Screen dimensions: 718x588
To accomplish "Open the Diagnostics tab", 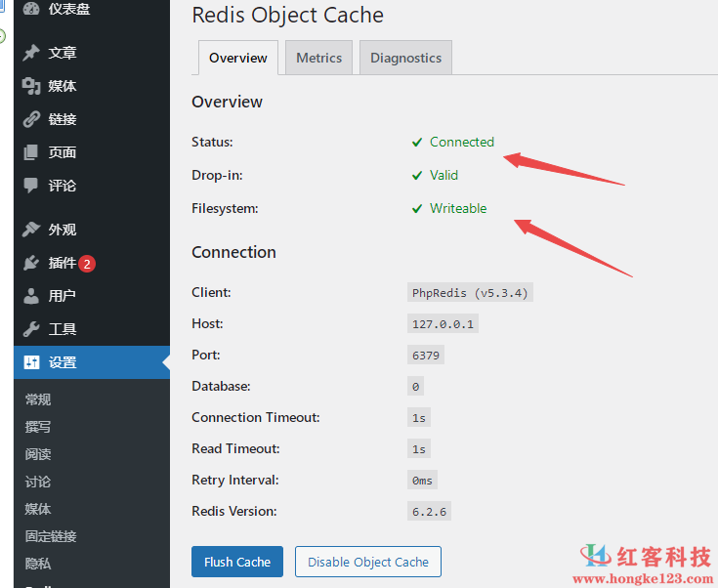I will (405, 58).
